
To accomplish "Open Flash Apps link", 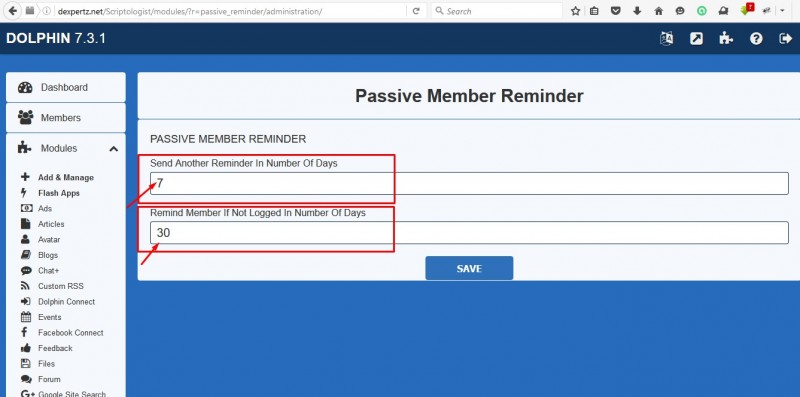I will [59, 193].
